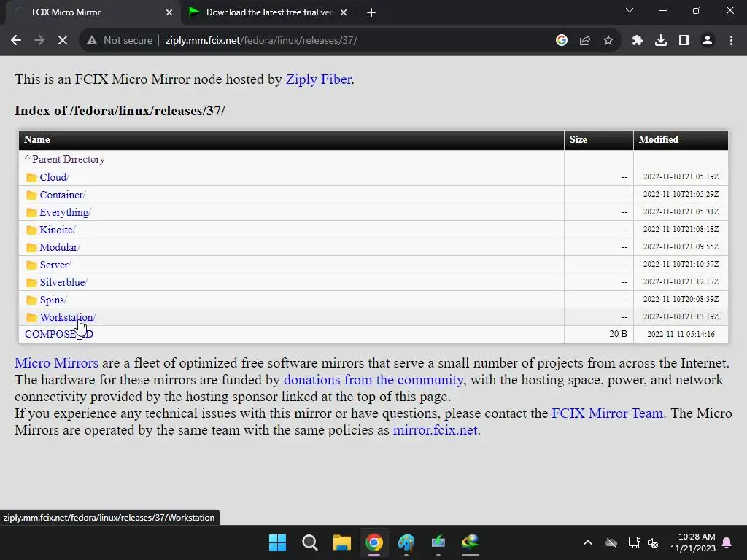747x560 pixels.
Task: Click the Not secure warning icon
Action: point(92,41)
